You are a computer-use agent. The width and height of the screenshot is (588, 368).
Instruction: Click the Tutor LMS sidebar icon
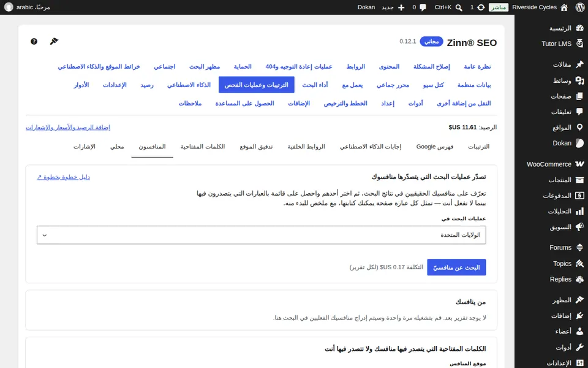click(x=579, y=44)
